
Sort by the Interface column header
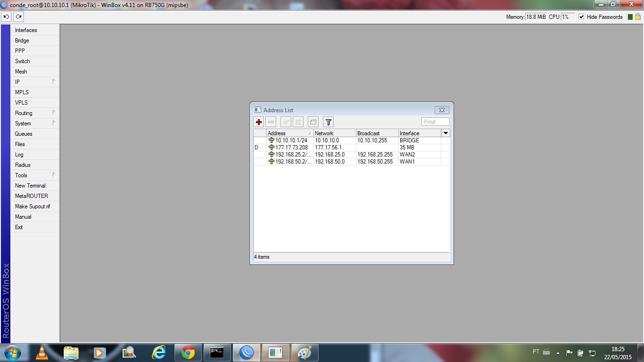tap(420, 133)
